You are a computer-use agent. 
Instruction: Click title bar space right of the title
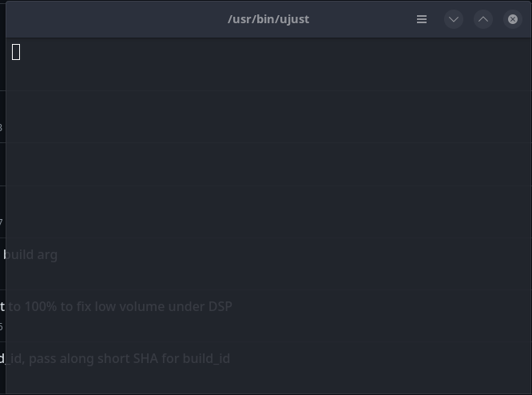click(x=359, y=19)
